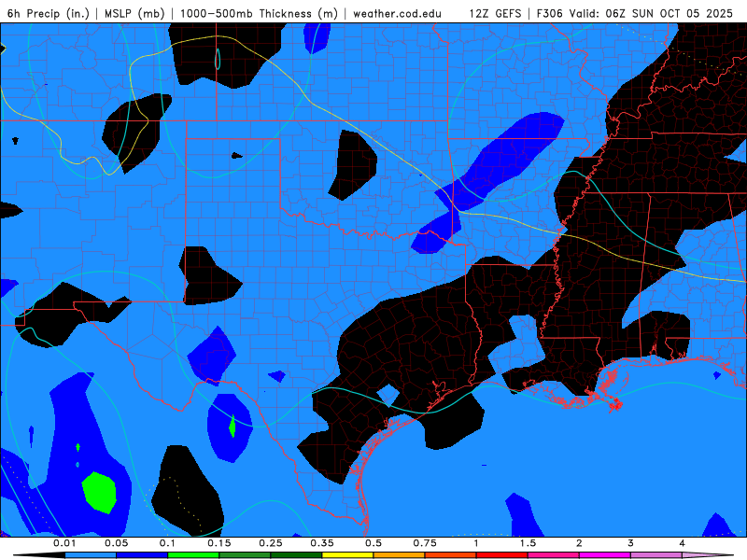Click the '0.5' legend label
Viewport: 747px width, 560px height.
click(x=373, y=543)
